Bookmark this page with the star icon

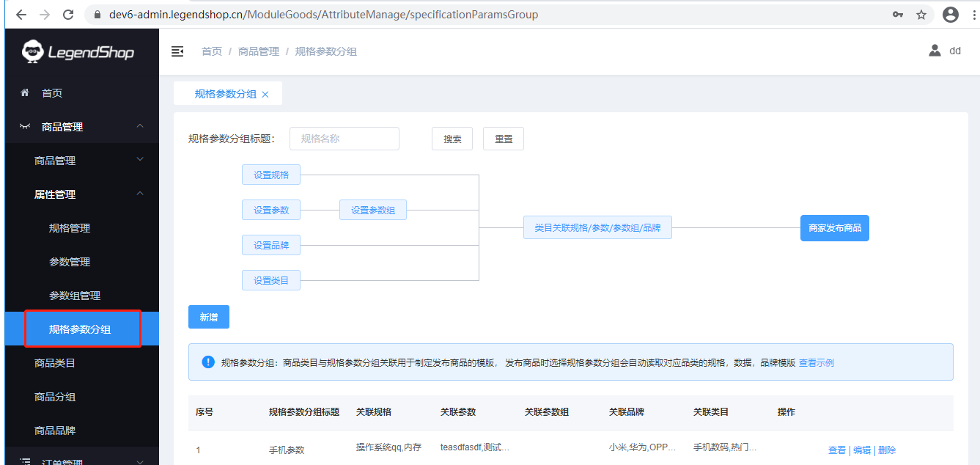click(921, 15)
